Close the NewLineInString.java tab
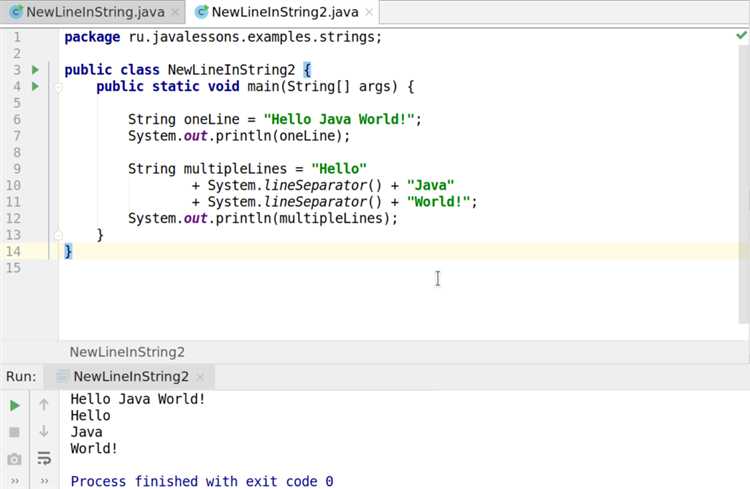The image size is (750, 489). 176,12
